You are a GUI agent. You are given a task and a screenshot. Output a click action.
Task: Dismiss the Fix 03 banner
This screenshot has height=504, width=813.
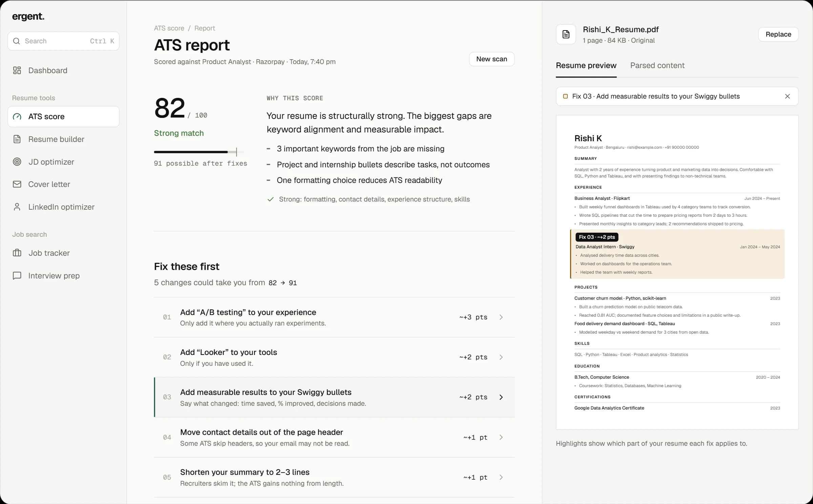click(787, 96)
